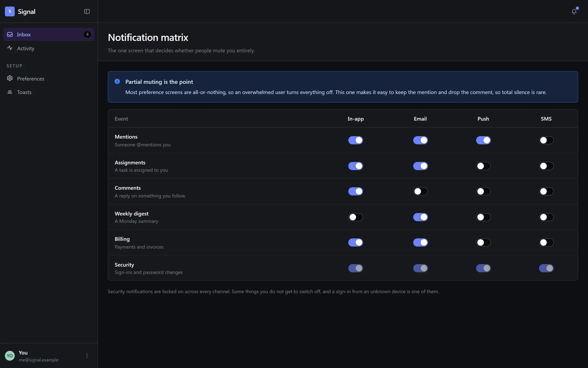Enable In-app for Weekly digest
The width and height of the screenshot is (588, 368).
[356, 217]
